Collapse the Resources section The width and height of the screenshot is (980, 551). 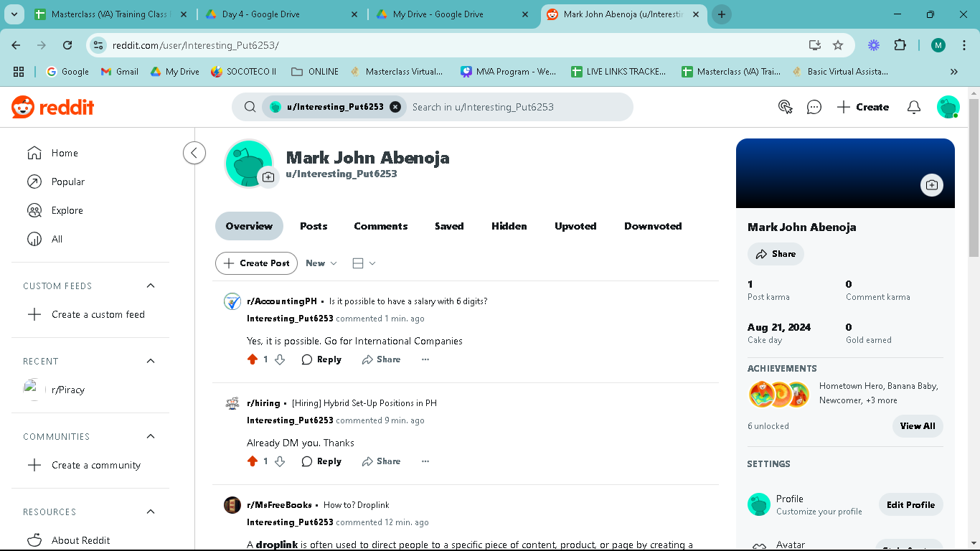tap(151, 512)
